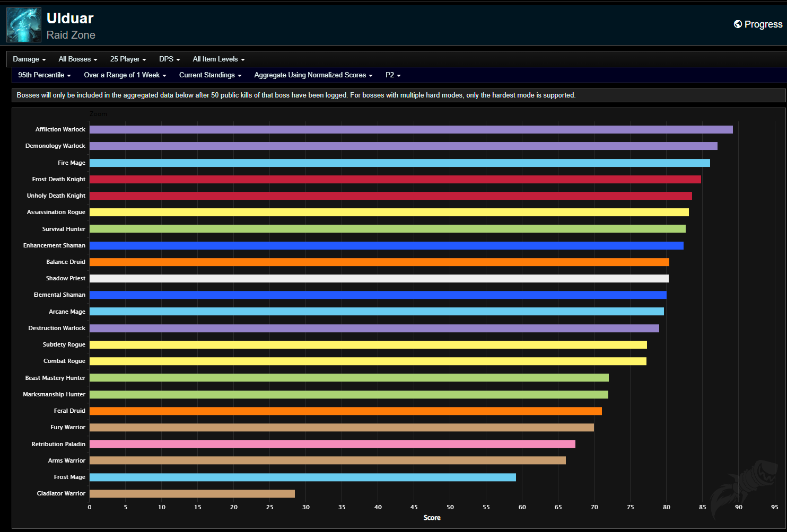The image size is (787, 532).
Task: Click the Affliction Warlock label
Action: [x=60, y=130]
